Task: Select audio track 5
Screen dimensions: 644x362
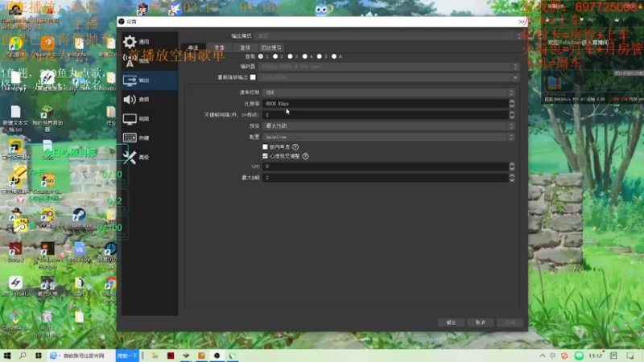Action: point(319,56)
